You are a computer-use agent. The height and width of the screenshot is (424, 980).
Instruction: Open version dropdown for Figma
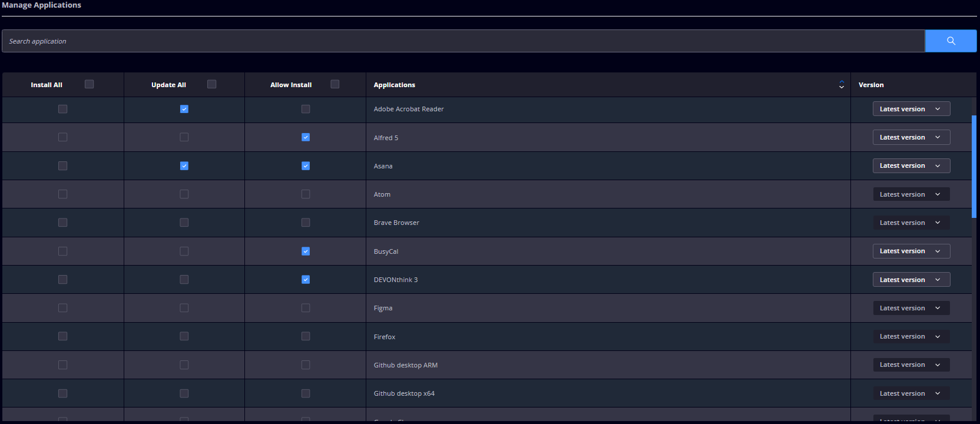tap(911, 308)
